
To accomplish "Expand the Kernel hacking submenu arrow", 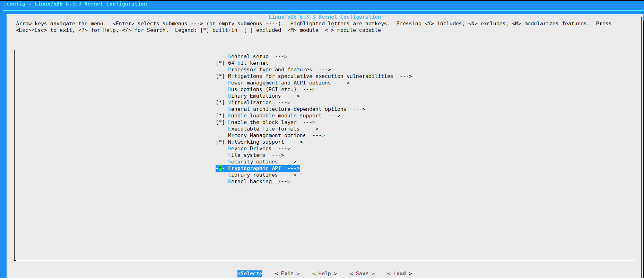I will coord(284,181).
